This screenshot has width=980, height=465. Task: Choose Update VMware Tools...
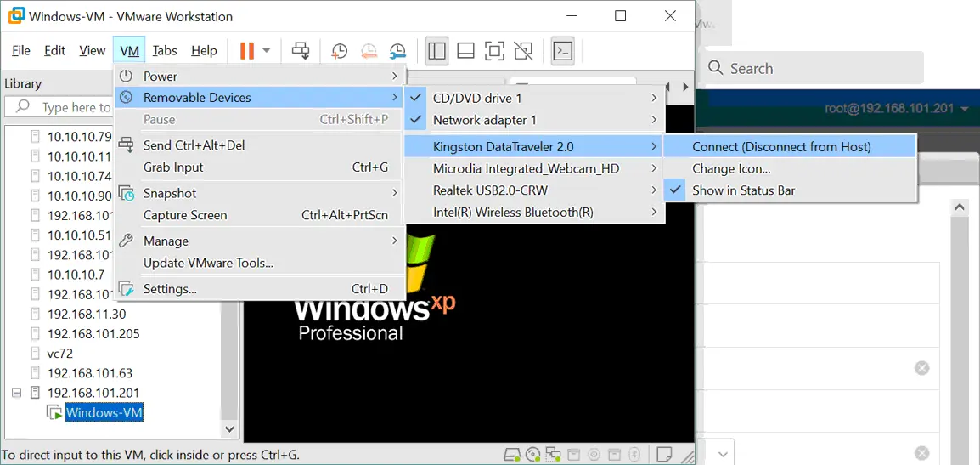[x=260, y=263]
